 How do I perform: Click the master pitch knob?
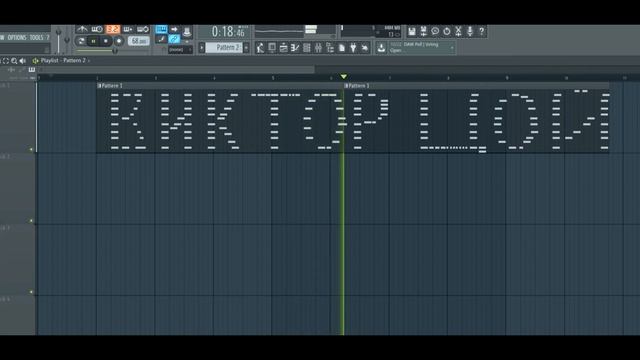pos(67,41)
